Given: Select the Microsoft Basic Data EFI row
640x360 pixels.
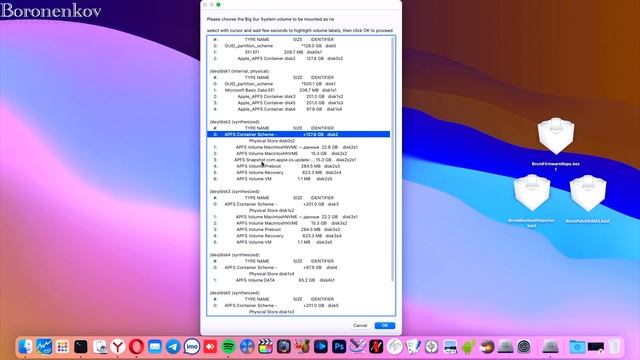Looking at the screenshot, I should [x=298, y=90].
